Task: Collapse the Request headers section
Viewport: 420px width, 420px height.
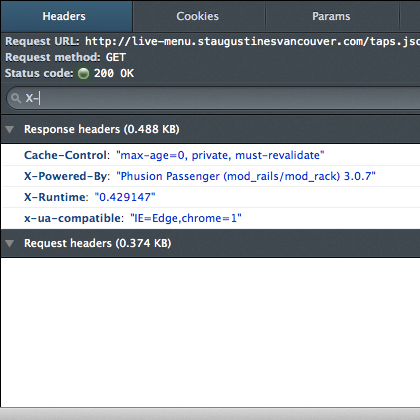Action: coord(10,243)
